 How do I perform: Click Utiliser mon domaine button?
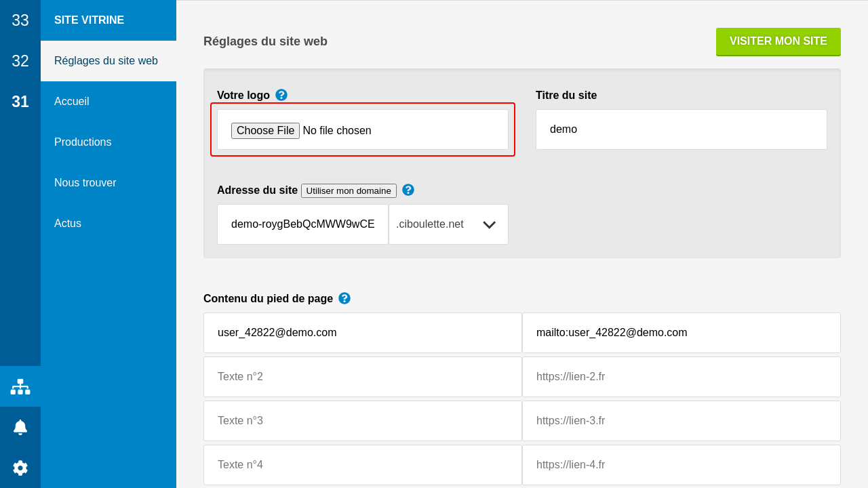click(349, 190)
